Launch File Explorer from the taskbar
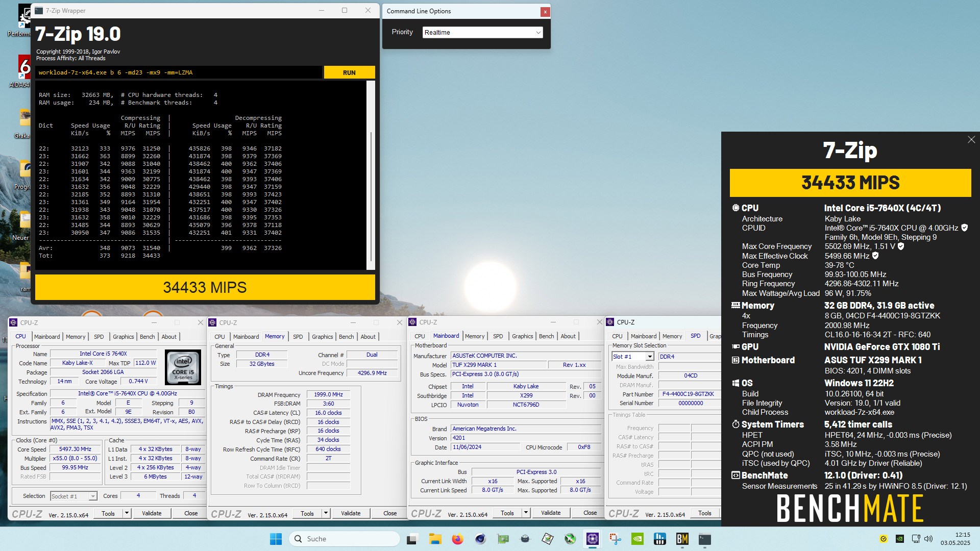Viewport: 980px width, 551px height. [435, 539]
